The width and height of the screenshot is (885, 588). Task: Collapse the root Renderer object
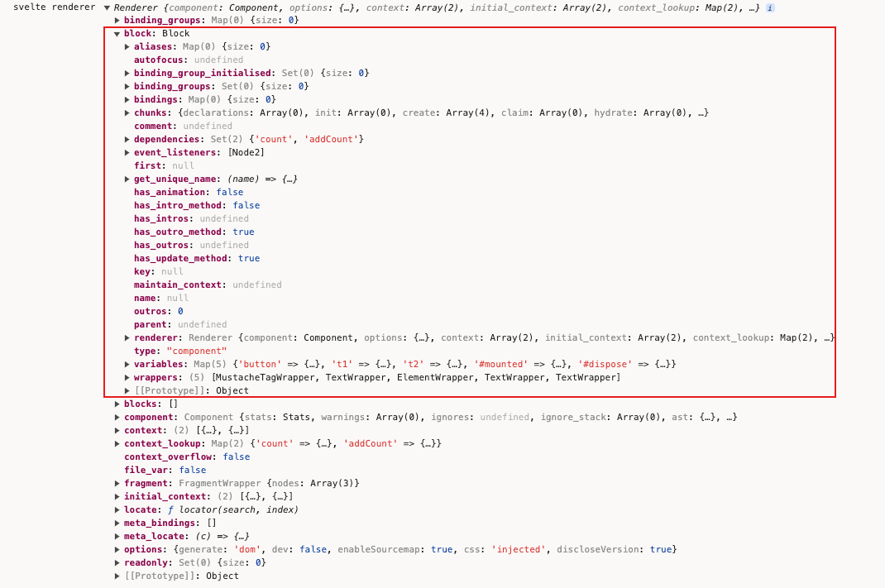click(107, 7)
